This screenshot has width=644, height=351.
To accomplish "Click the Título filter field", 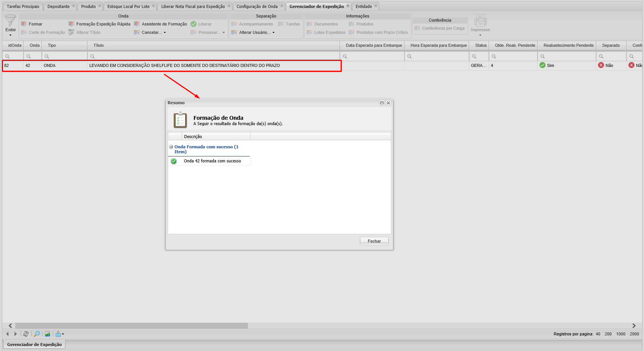I will 214,56.
